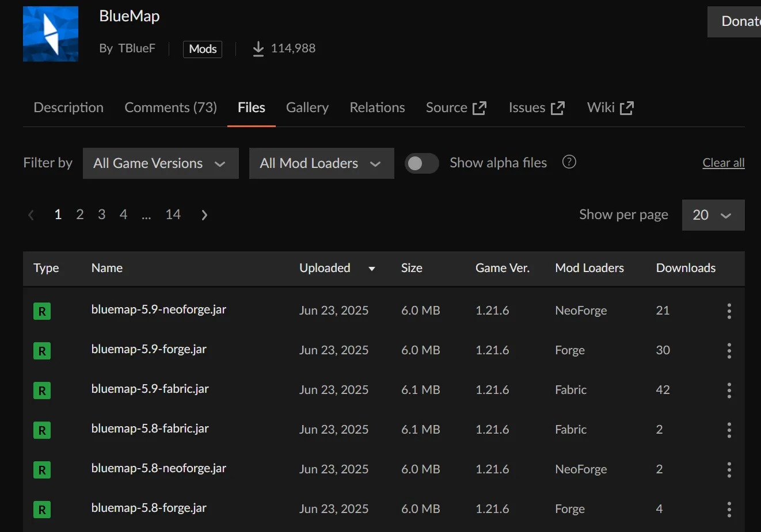Expand All Mod Loaders filter dropdown
761x532 pixels.
click(x=322, y=163)
